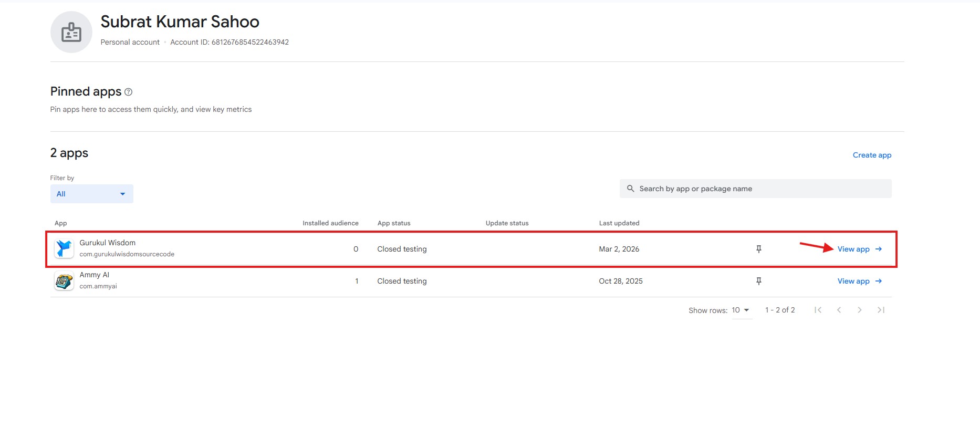Click Create app link
The height and width of the screenshot is (448, 980).
872,155
